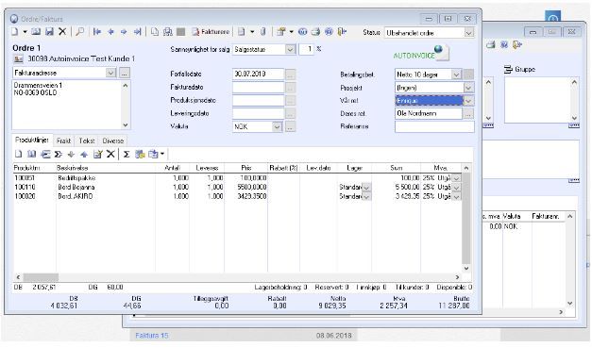Insert a subtotal line with sigma-arrow icon
This screenshot has height=364, width=592.
pyautogui.click(x=59, y=154)
